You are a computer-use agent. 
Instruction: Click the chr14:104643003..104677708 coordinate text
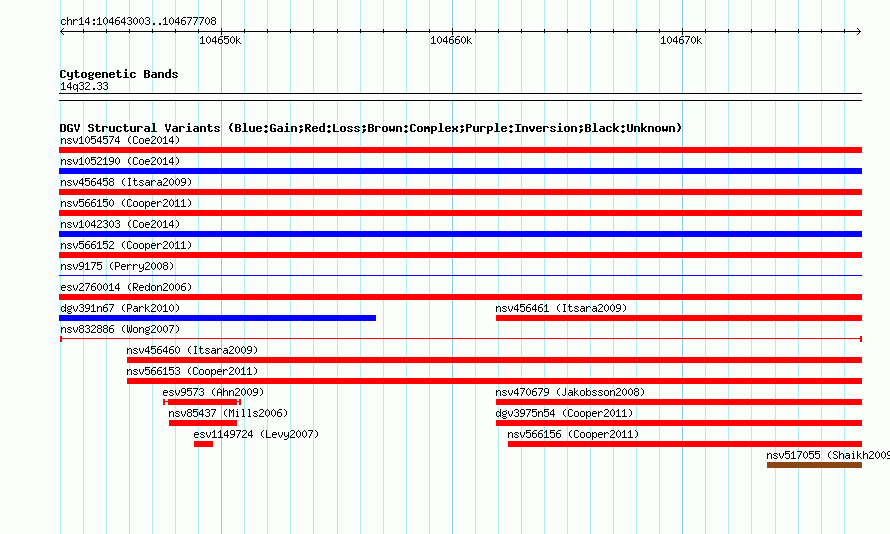click(x=138, y=21)
